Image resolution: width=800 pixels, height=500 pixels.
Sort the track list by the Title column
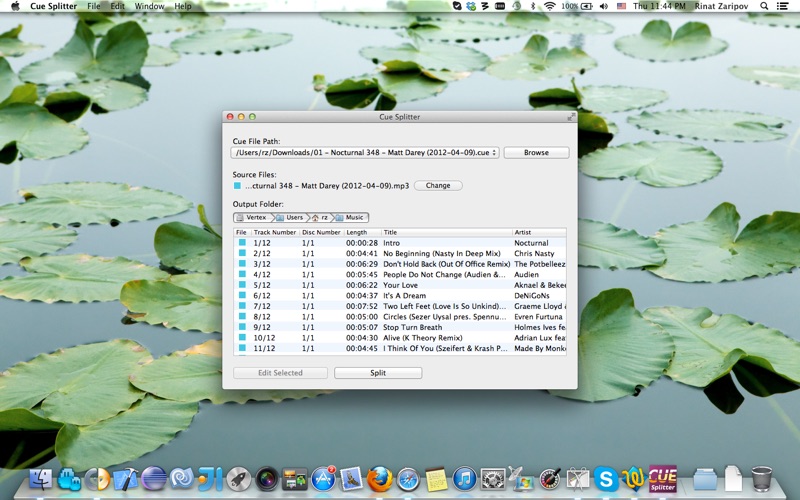pyautogui.click(x=447, y=232)
